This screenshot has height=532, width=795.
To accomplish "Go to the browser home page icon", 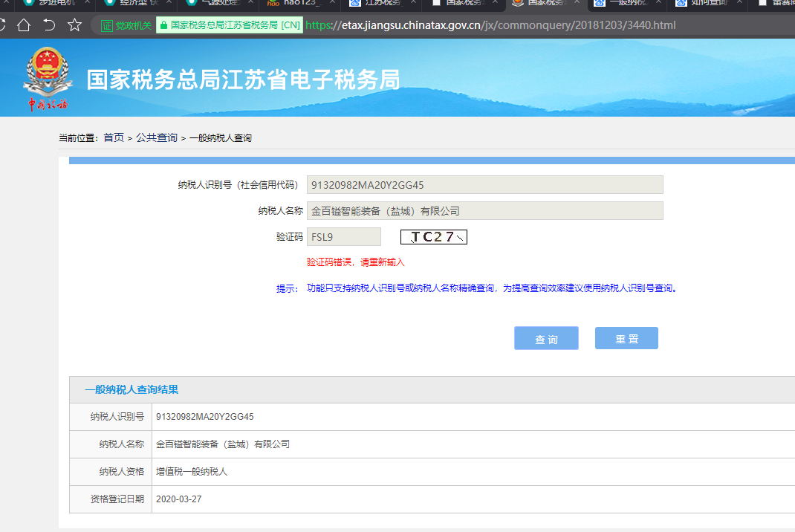I will coord(24,25).
